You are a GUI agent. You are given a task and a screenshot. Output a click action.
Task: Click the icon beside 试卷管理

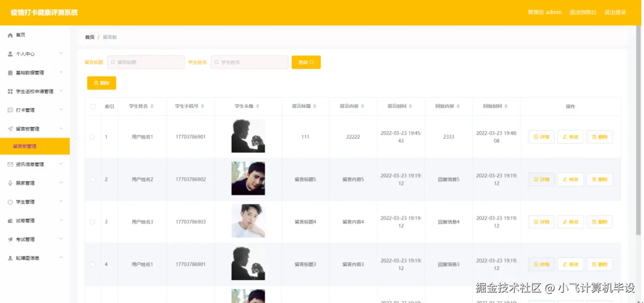10,221
